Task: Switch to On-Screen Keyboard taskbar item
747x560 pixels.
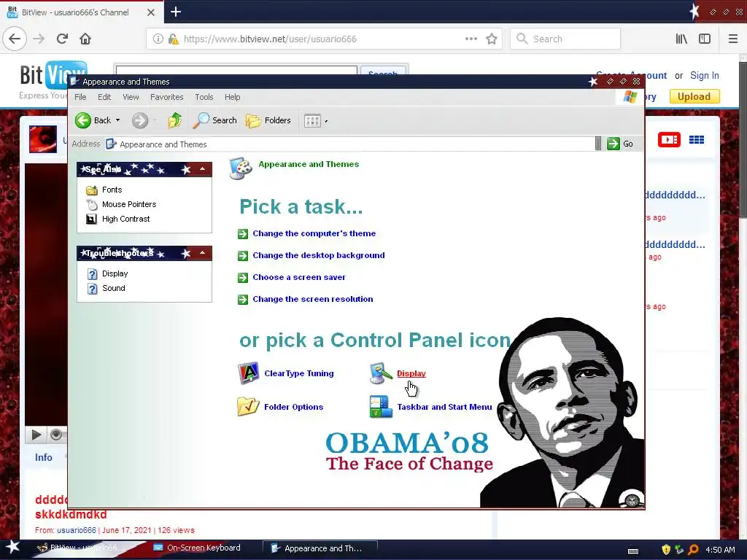Action: tap(196, 548)
